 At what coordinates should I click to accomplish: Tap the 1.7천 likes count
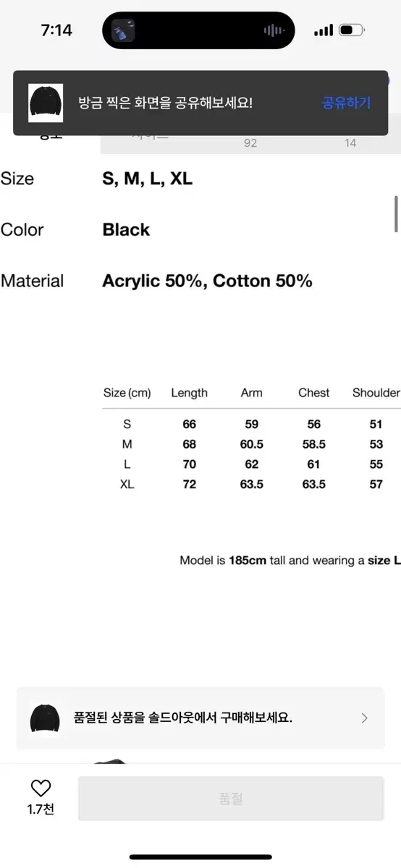tap(41, 809)
